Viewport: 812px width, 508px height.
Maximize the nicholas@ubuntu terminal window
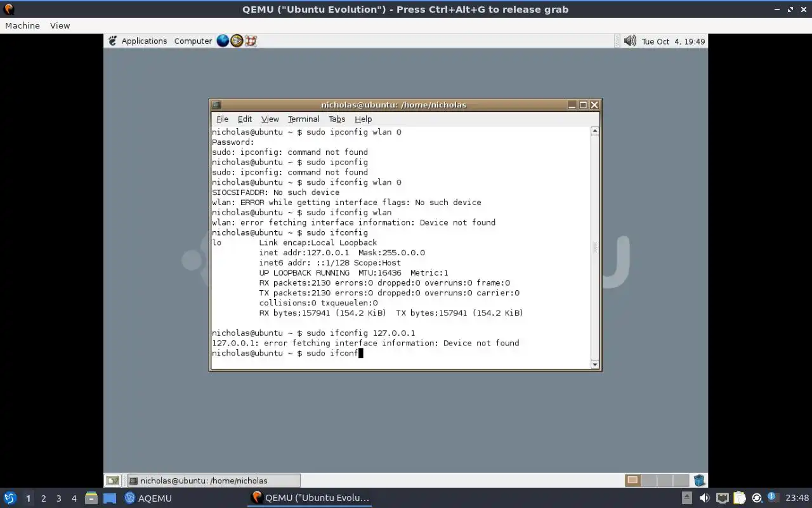coord(583,105)
